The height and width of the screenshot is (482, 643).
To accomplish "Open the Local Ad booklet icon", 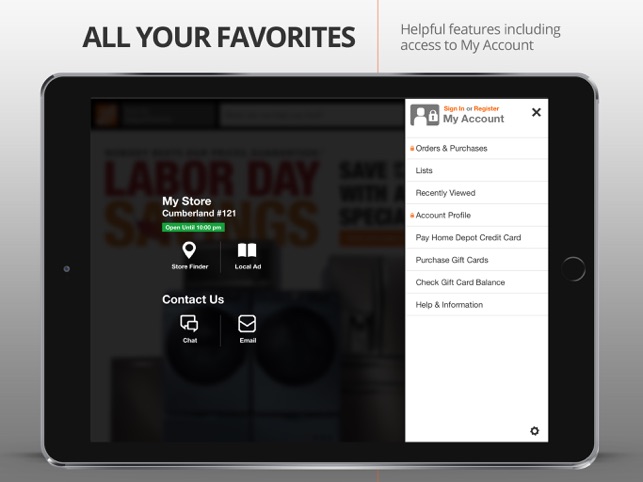I will [247, 250].
